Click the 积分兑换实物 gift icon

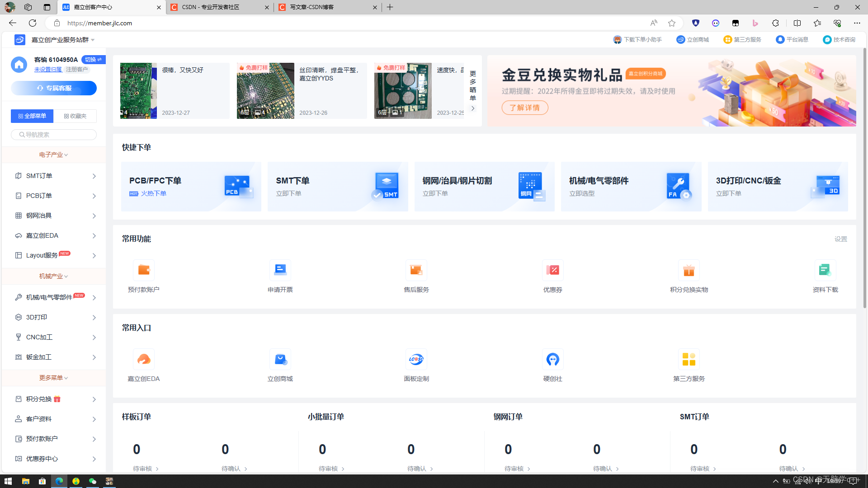(689, 270)
